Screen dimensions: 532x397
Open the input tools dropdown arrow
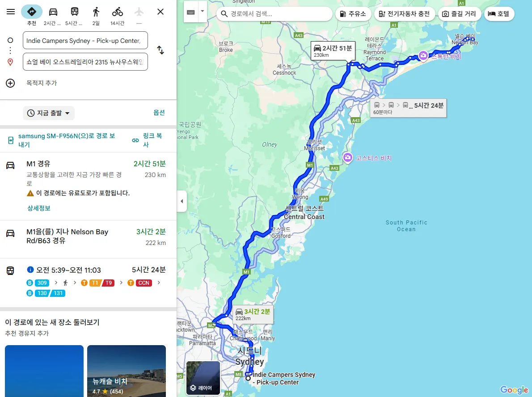(x=202, y=11)
